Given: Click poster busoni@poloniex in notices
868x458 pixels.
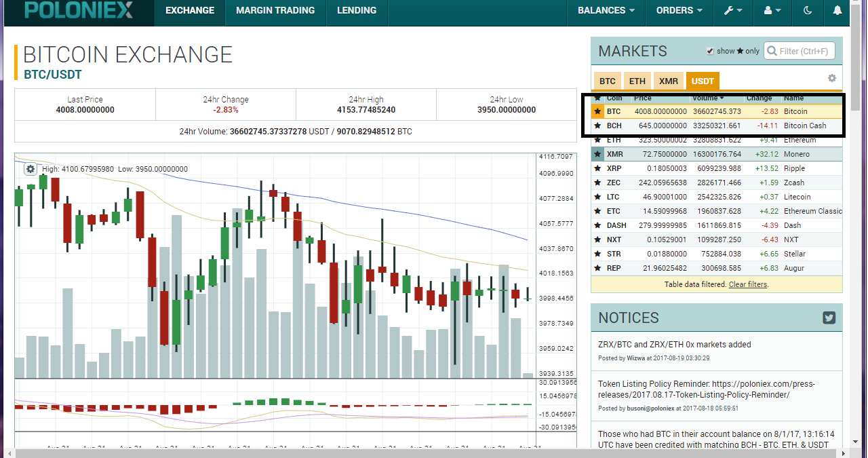Looking at the screenshot, I should (x=650, y=408).
